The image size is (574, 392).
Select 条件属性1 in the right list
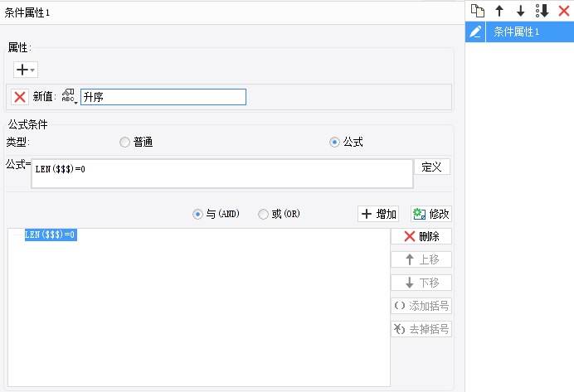coord(530,31)
